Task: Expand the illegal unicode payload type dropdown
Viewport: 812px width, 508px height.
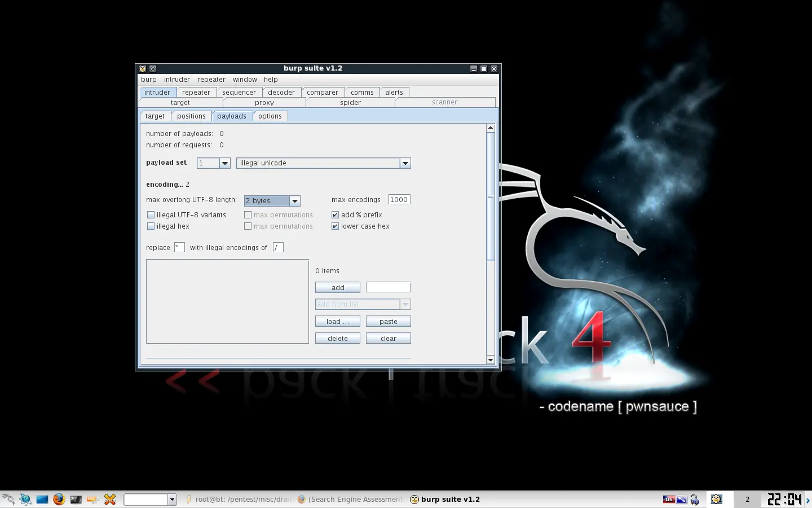Action: click(x=405, y=163)
